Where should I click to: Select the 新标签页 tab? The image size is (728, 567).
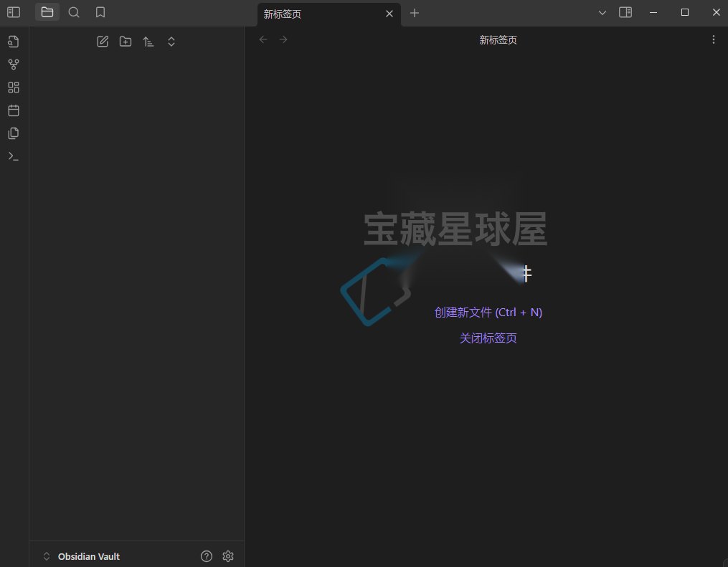click(x=328, y=14)
